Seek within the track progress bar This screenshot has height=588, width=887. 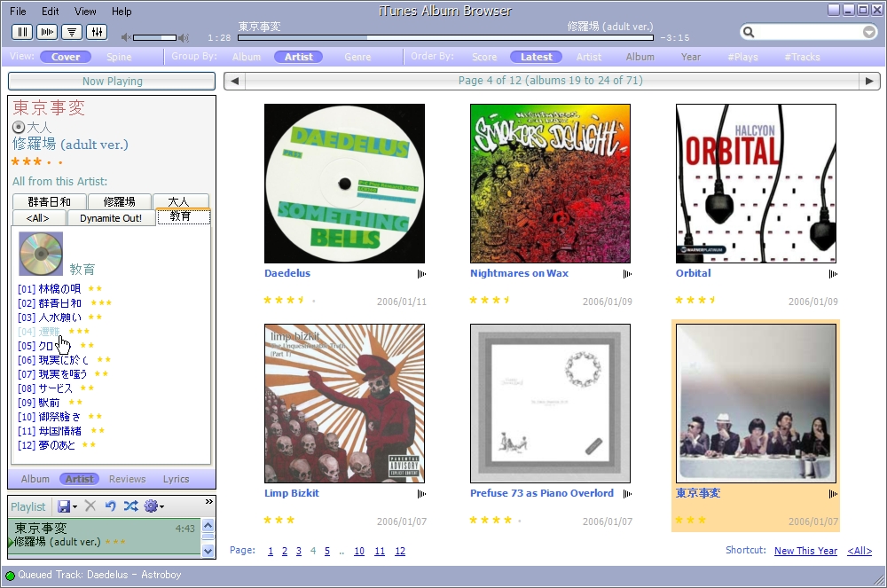point(446,38)
